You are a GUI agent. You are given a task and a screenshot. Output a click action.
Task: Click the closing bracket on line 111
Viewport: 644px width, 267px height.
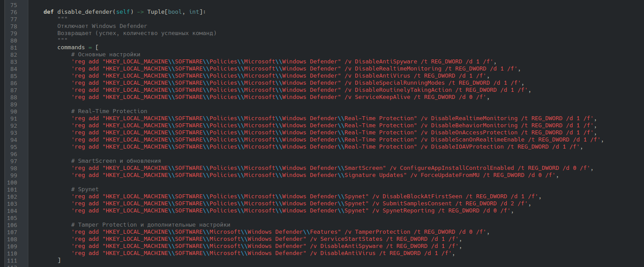(x=58, y=260)
